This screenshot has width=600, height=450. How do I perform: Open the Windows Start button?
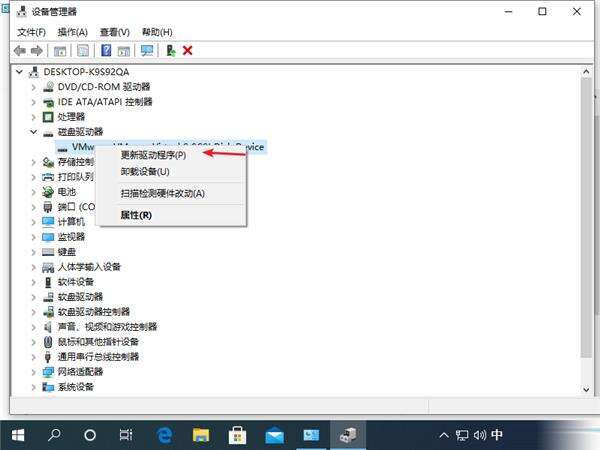pos(18,435)
